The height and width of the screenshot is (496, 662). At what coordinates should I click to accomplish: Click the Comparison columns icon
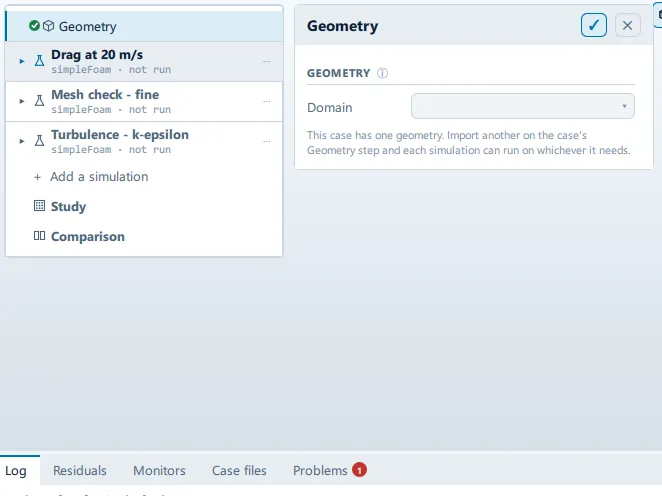(39, 236)
